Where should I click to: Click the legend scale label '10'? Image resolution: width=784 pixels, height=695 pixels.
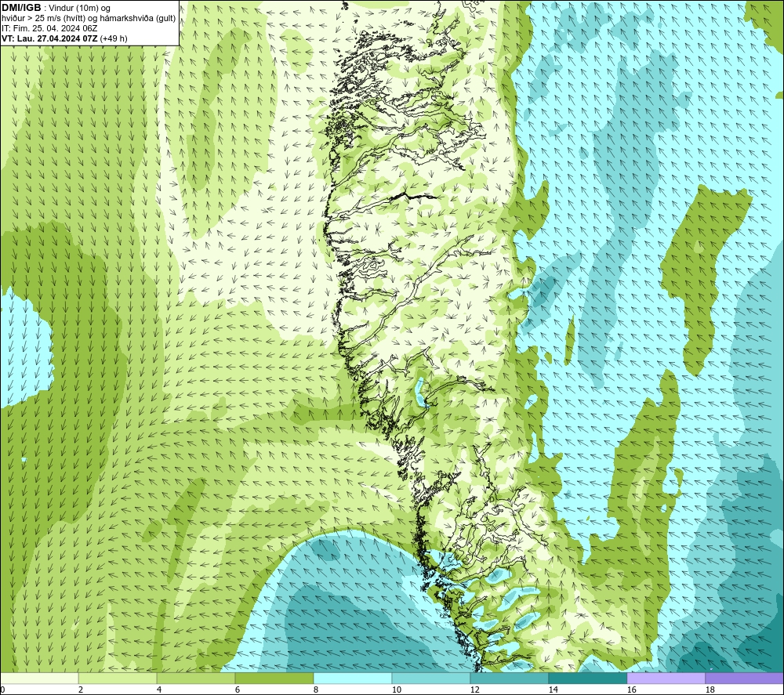point(396,690)
